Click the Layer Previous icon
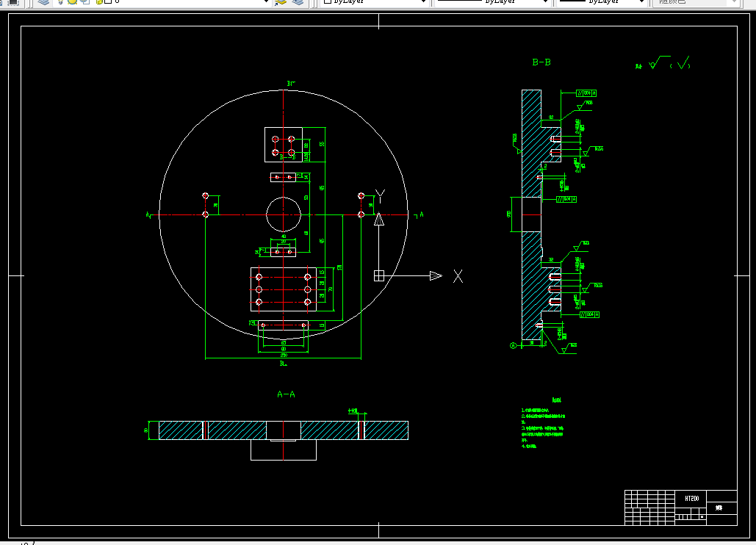This screenshot has width=756, height=545. (298, 2)
